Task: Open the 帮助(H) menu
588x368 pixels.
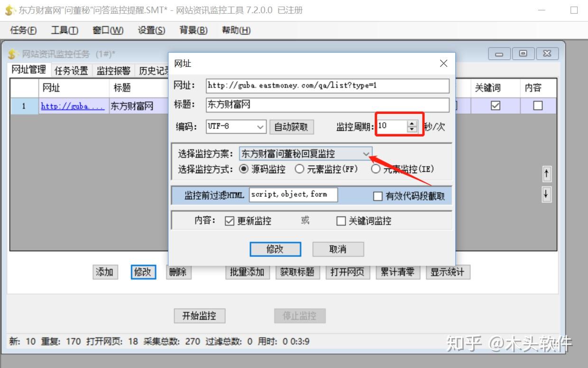Action: tap(236, 30)
